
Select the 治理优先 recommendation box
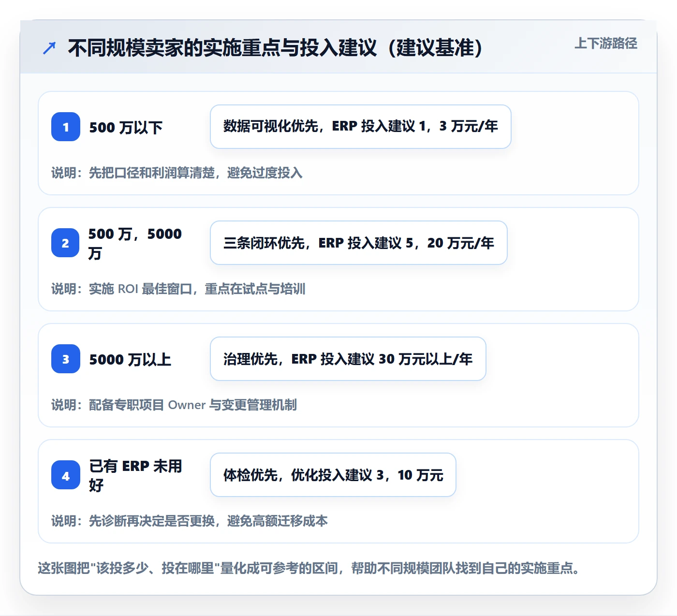pyautogui.click(x=348, y=359)
